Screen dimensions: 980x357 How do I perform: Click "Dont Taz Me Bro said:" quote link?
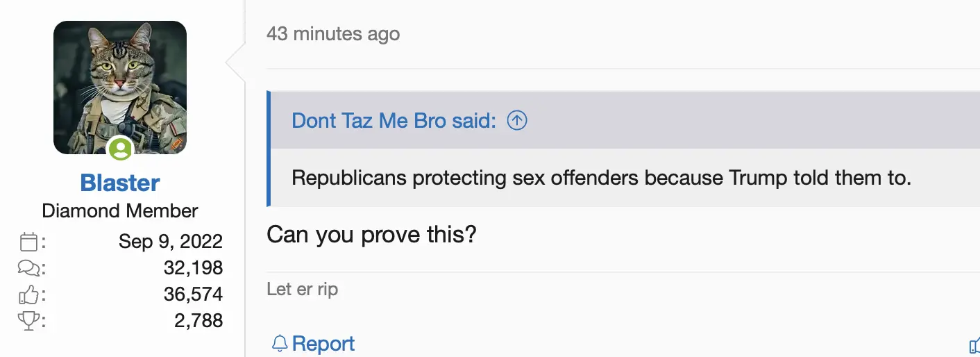pos(394,121)
